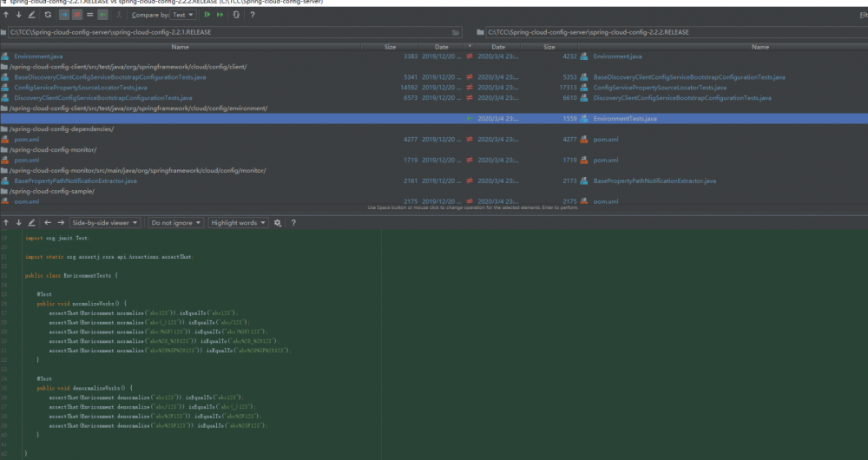The width and height of the screenshot is (868, 460).
Task: Select left pom.xml under spring-cloud-config-dependencies
Action: click(27, 140)
